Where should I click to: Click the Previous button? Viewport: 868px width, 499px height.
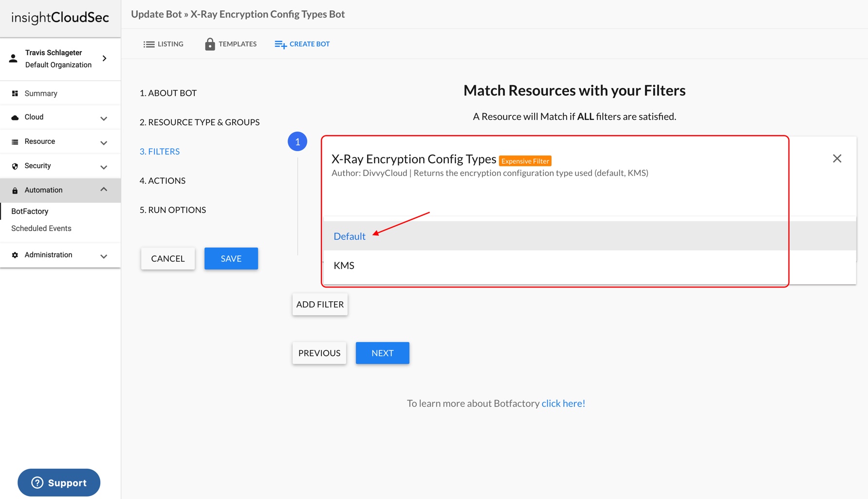319,353
